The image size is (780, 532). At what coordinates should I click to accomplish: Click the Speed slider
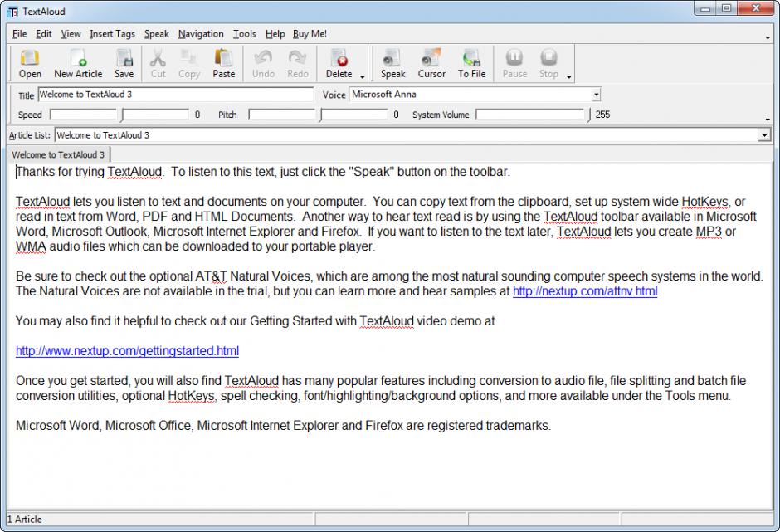(x=119, y=115)
